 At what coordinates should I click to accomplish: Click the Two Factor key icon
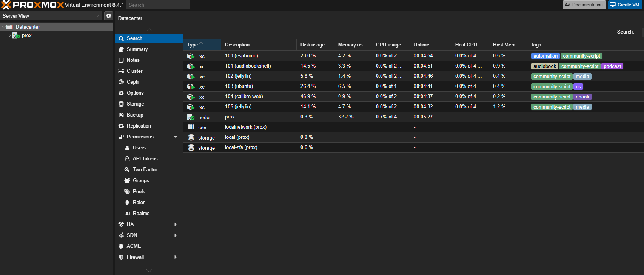(x=127, y=169)
